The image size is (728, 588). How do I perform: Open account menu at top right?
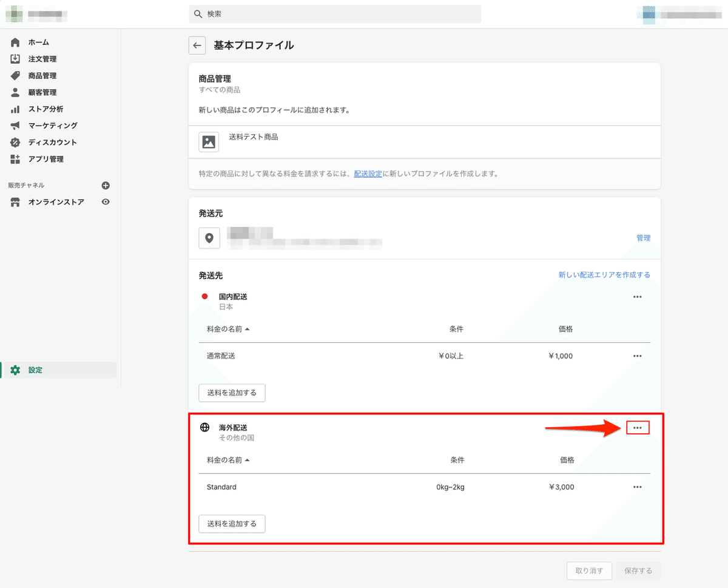679,13
